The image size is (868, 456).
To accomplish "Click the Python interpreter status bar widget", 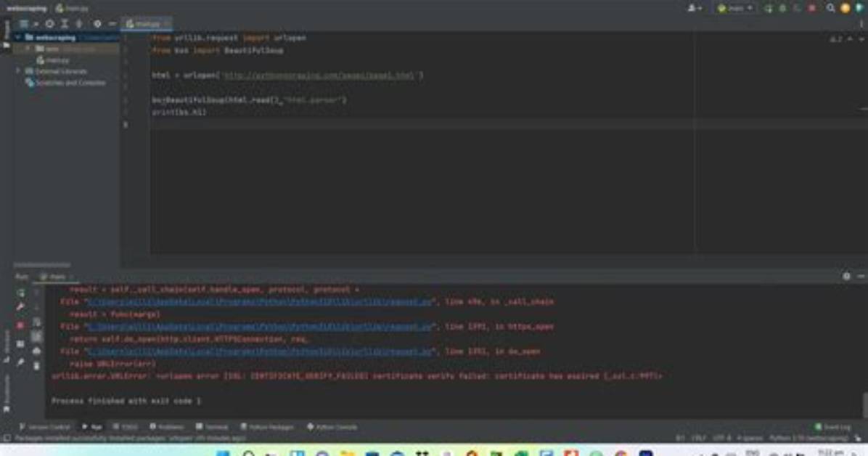I will [x=808, y=439].
